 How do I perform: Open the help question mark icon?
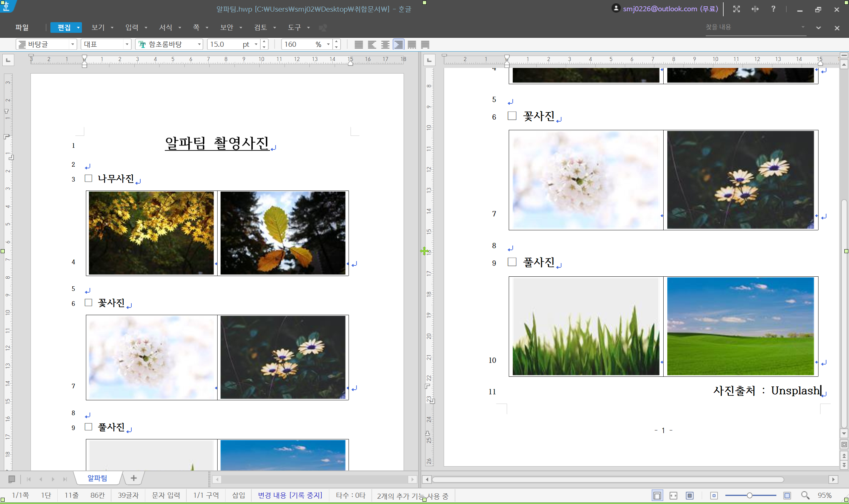(x=773, y=9)
